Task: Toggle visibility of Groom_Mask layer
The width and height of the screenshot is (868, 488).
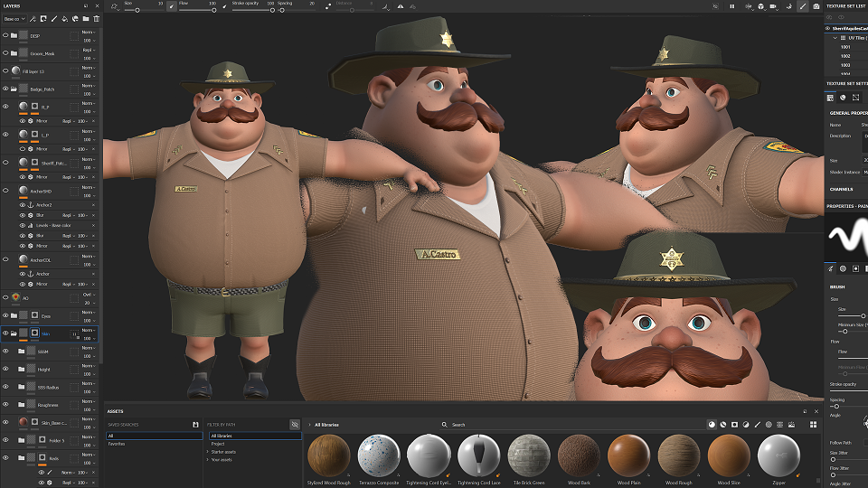Action: 5,53
